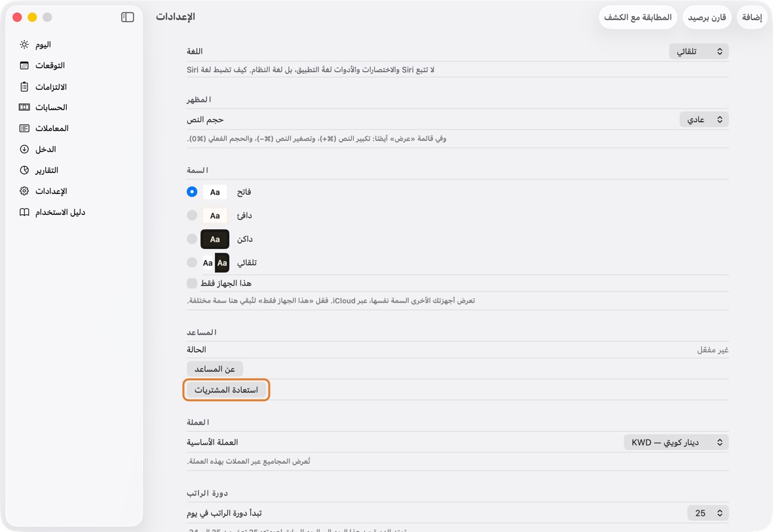The height and width of the screenshot is (532, 773).
Task: Select the gear icon beside الإعدادات
Action: (24, 191)
